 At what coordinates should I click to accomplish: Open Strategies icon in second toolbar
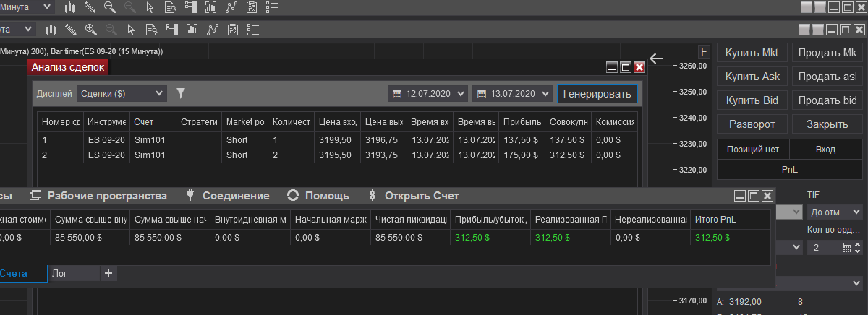(233, 30)
